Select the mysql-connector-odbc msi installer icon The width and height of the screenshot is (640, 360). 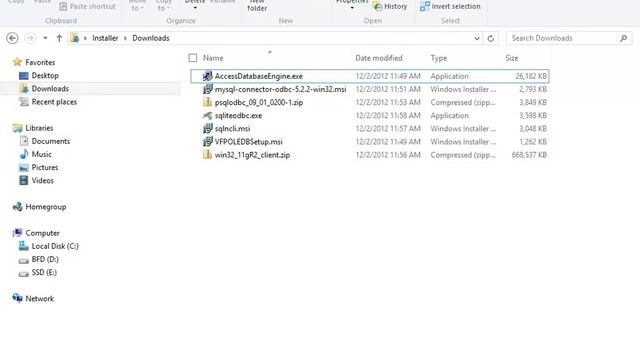(x=207, y=89)
